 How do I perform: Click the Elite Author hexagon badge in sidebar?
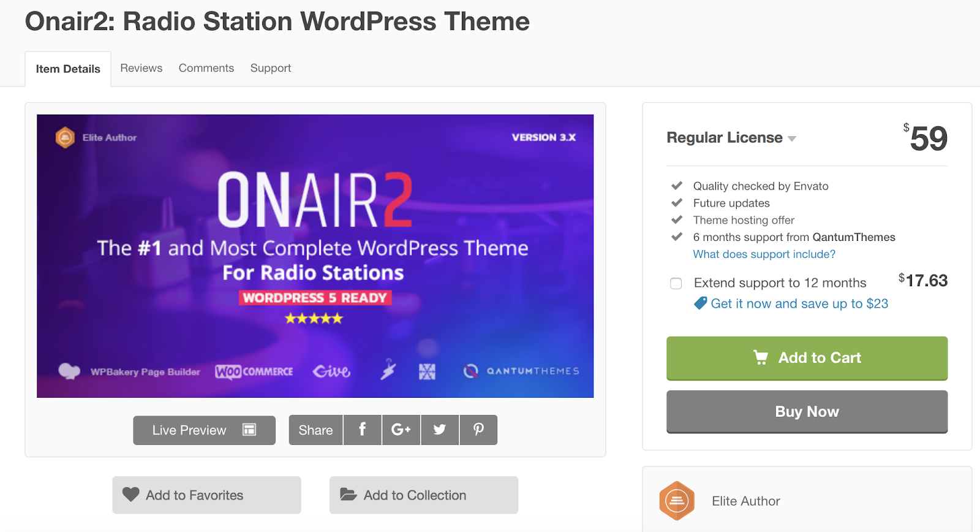pos(677,501)
